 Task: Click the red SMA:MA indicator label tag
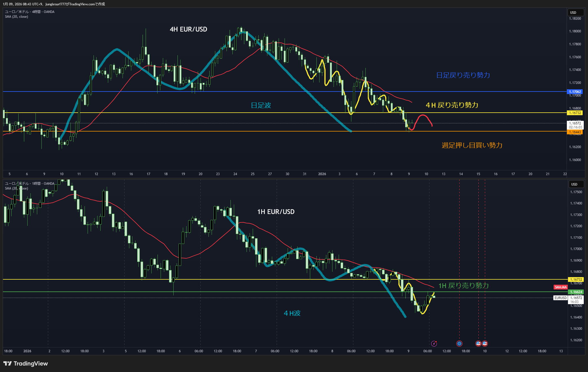coord(560,287)
